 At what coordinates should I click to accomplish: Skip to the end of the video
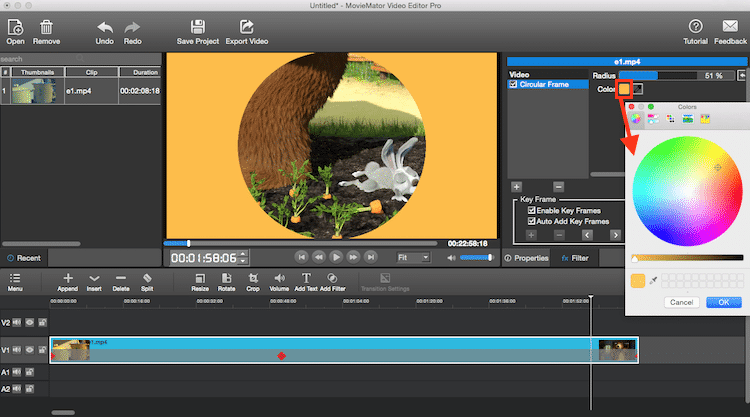point(371,257)
